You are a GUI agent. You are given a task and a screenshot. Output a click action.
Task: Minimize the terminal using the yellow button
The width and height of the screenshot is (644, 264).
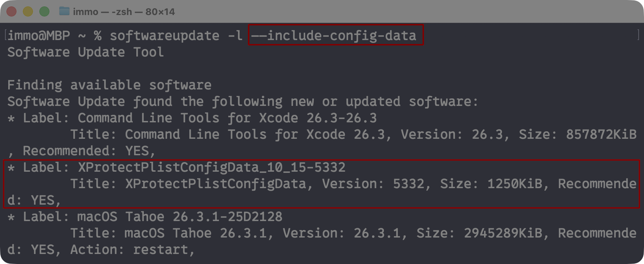[x=28, y=11]
